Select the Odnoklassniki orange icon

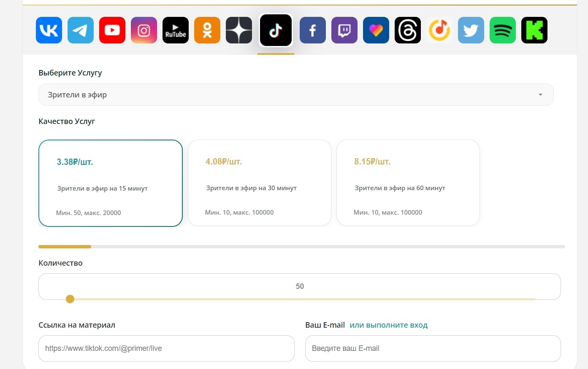[x=207, y=30]
